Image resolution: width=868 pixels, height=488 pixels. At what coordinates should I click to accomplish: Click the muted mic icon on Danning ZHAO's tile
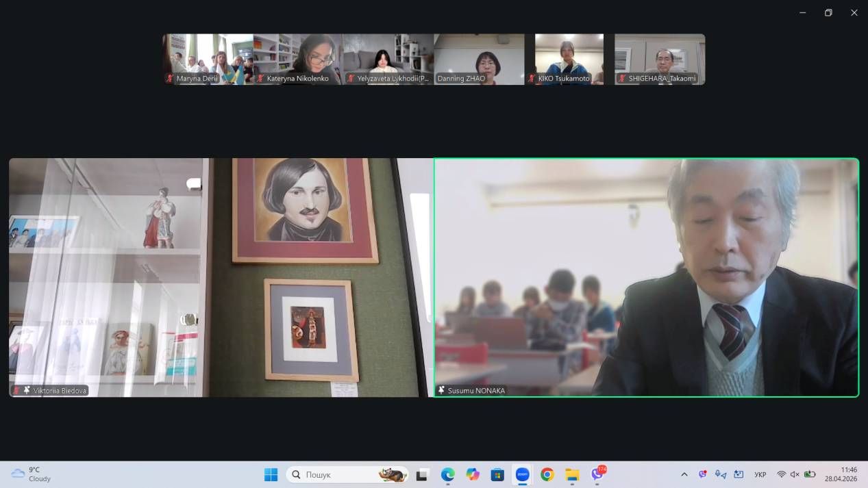tap(441, 78)
